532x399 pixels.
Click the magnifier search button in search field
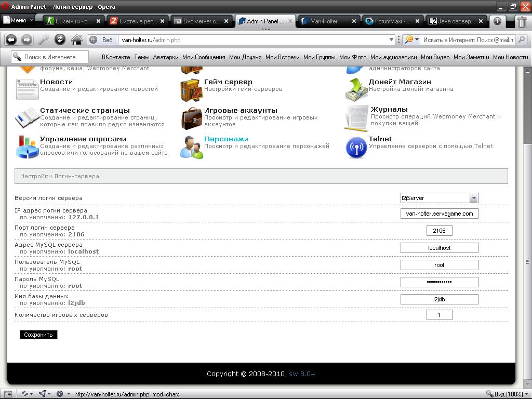pos(522,39)
